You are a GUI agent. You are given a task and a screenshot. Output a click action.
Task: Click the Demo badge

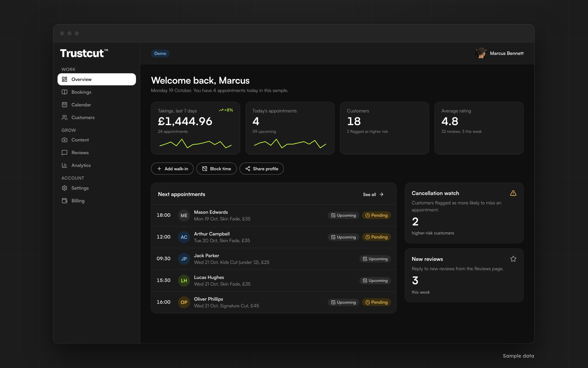pyautogui.click(x=160, y=53)
